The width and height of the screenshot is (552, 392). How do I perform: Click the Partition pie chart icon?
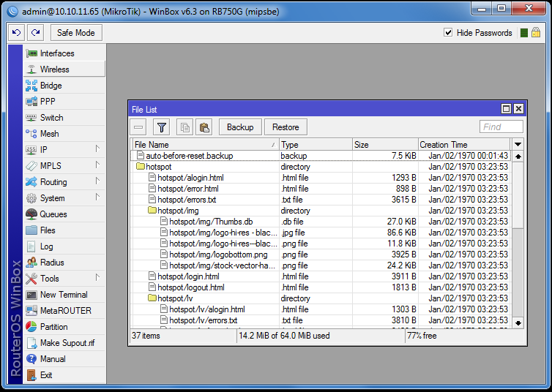tap(31, 327)
